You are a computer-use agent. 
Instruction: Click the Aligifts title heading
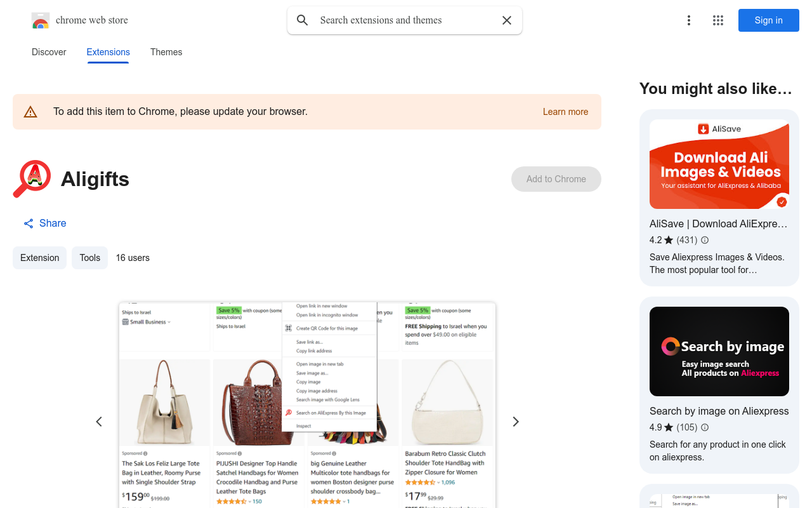tap(95, 179)
